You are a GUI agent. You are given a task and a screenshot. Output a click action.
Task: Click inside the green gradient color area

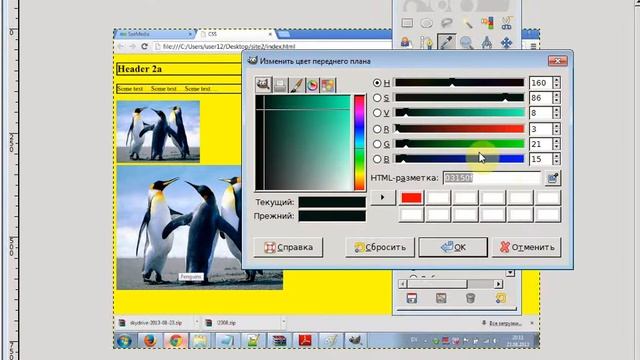tap(303, 142)
